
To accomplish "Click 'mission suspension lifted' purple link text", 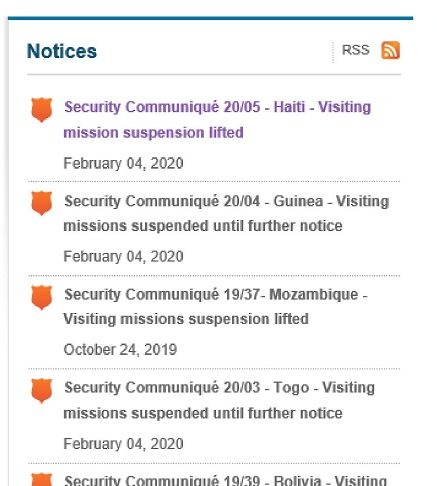I will click(x=153, y=133).
